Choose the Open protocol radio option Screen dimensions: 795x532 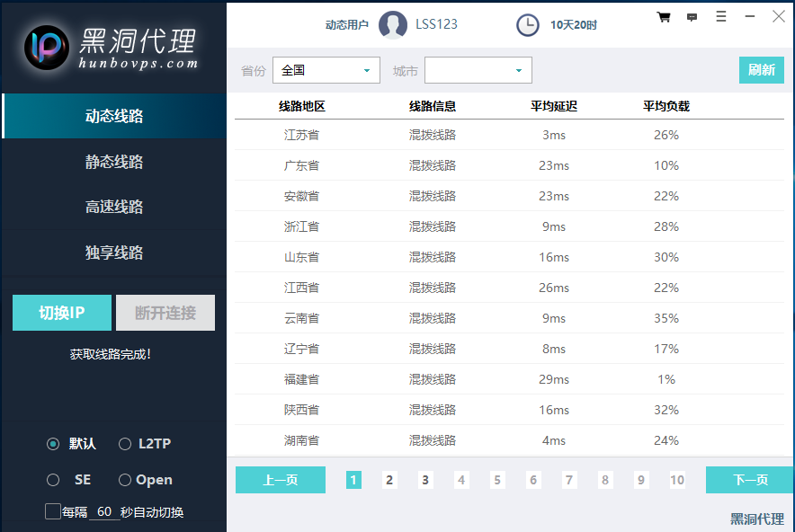[x=125, y=480]
